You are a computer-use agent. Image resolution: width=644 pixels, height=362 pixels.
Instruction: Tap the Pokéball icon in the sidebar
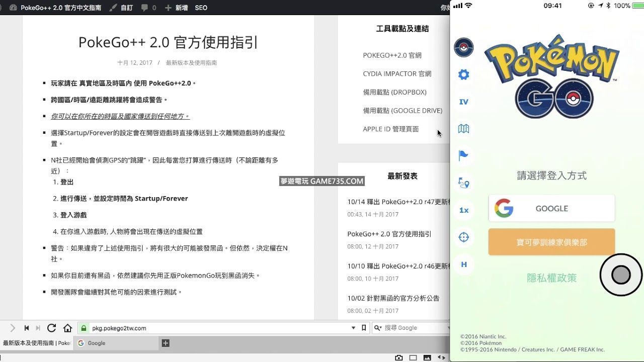(463, 47)
